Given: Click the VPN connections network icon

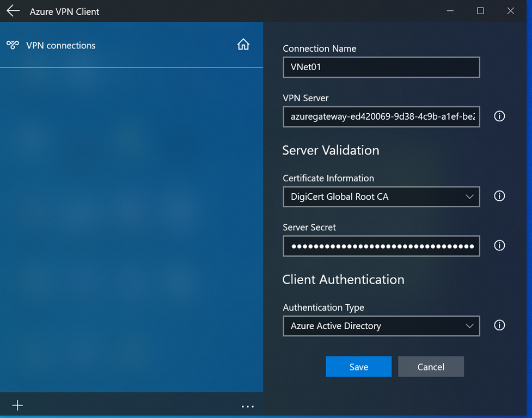Looking at the screenshot, I should click(13, 45).
